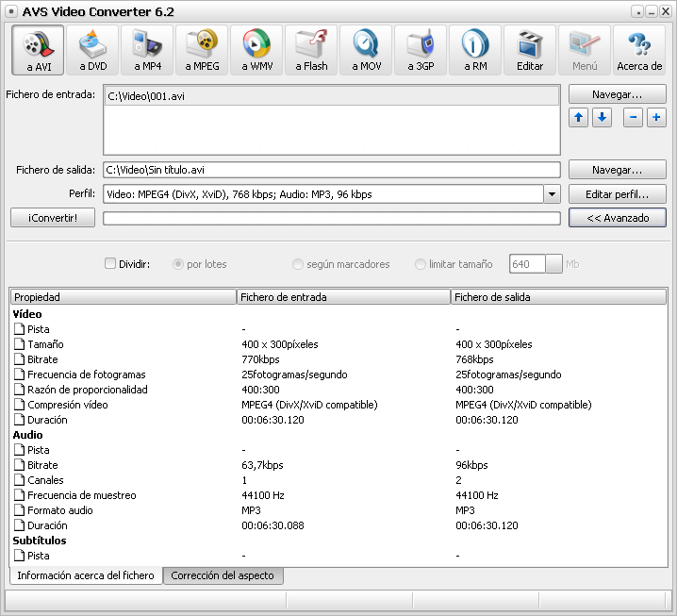Add an input file with plus button
Screen dimensions: 677x616
click(656, 118)
